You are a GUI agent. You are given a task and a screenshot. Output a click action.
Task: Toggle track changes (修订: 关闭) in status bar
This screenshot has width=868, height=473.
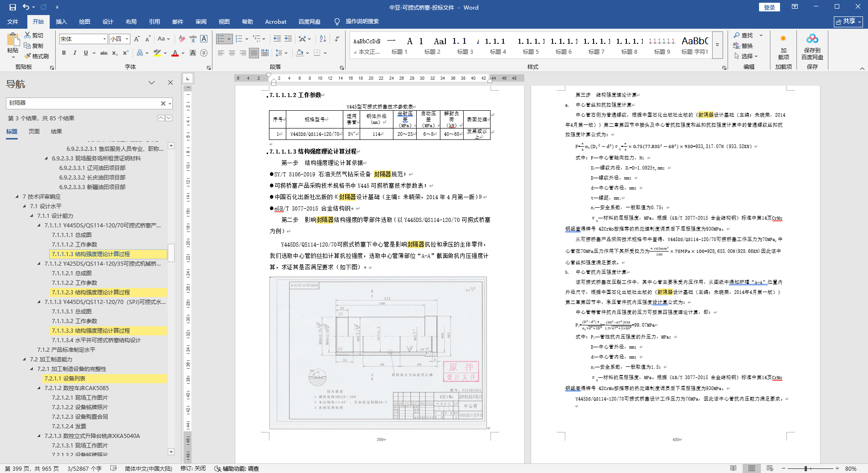[193, 468]
